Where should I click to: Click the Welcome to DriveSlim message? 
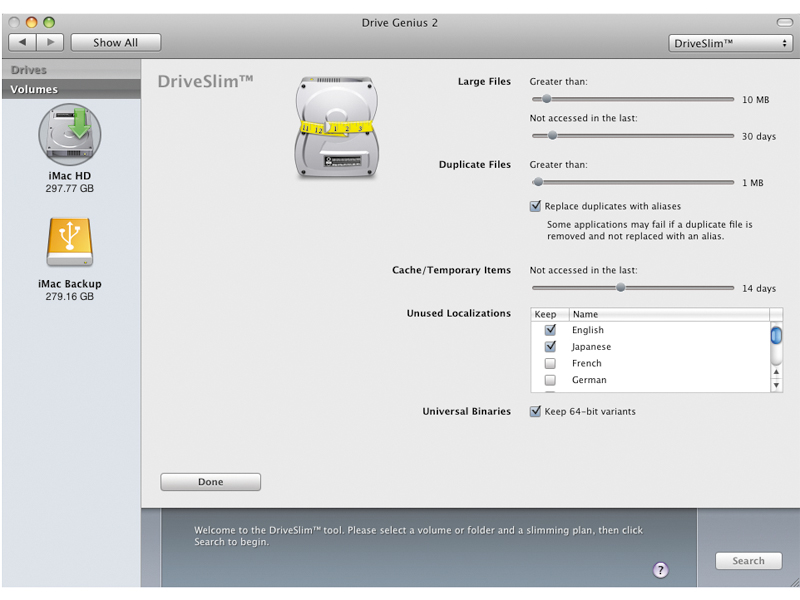418,536
